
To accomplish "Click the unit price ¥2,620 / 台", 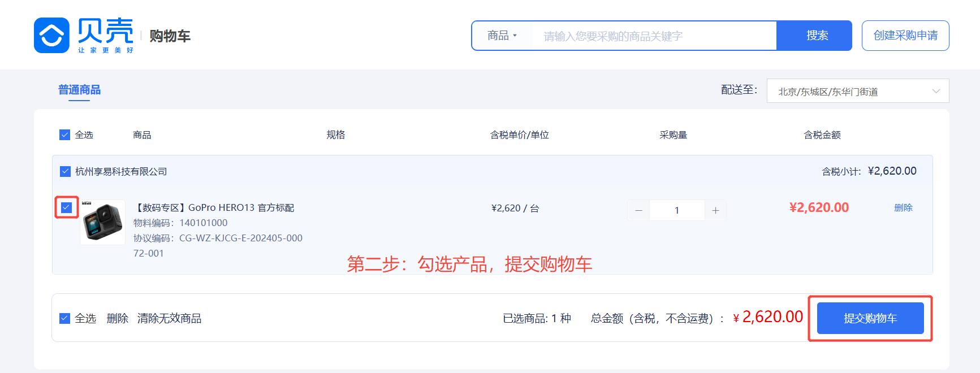I will [515, 208].
